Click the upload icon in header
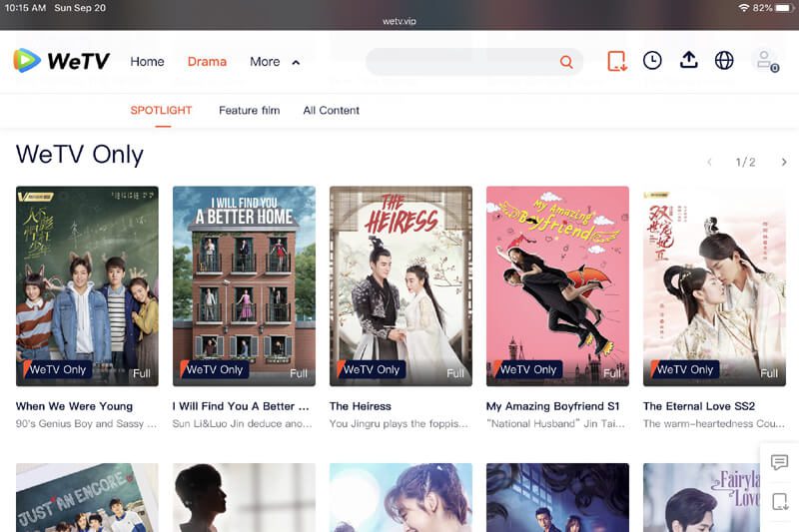 click(x=688, y=61)
